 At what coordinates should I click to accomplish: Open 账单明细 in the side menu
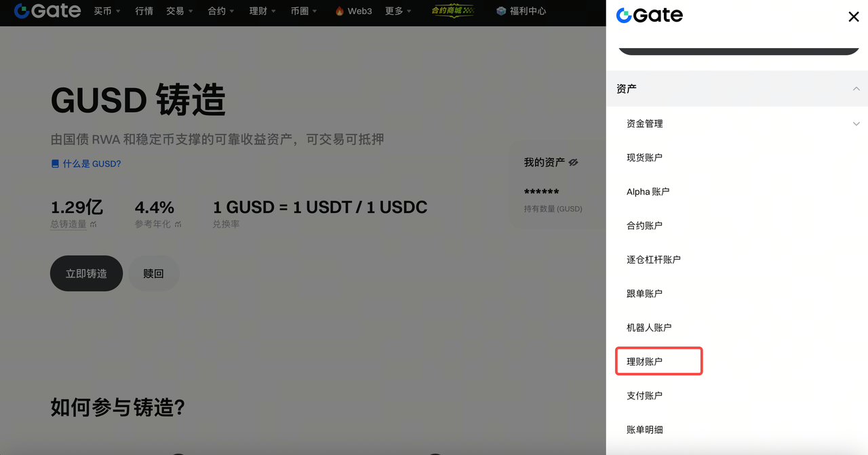click(644, 429)
